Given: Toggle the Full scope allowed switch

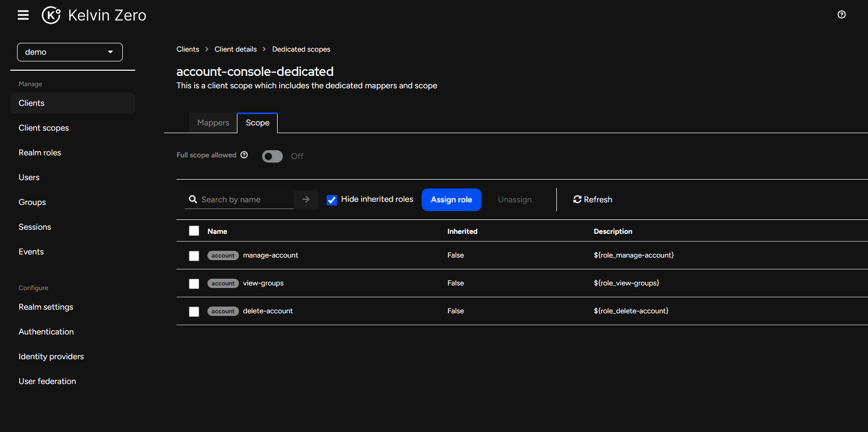Looking at the screenshot, I should click(272, 156).
